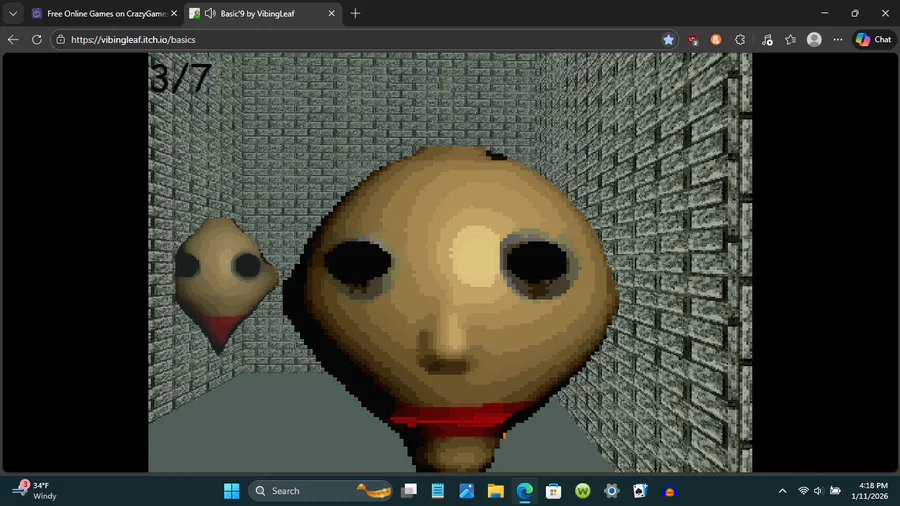
Task: Close the CrazyGames tab
Action: 174,13
